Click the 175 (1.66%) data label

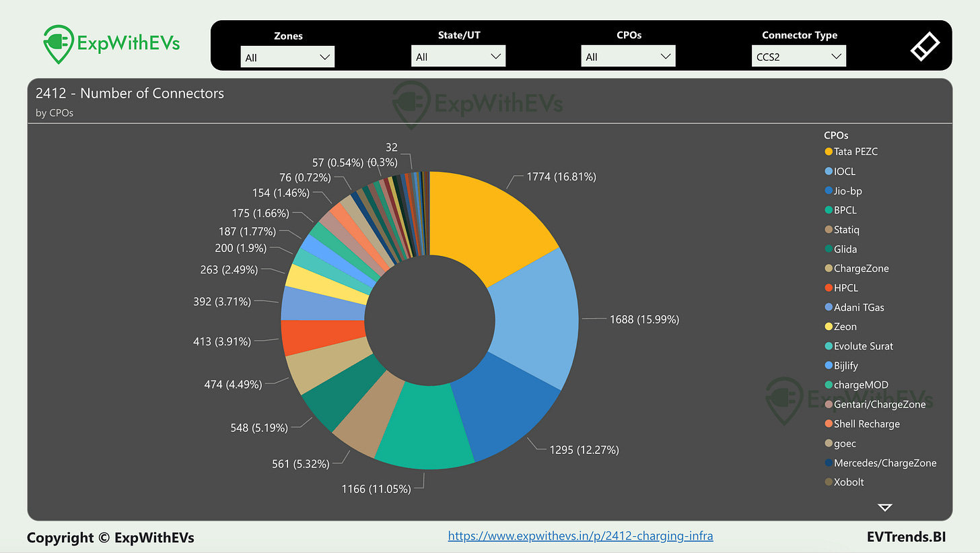(260, 213)
